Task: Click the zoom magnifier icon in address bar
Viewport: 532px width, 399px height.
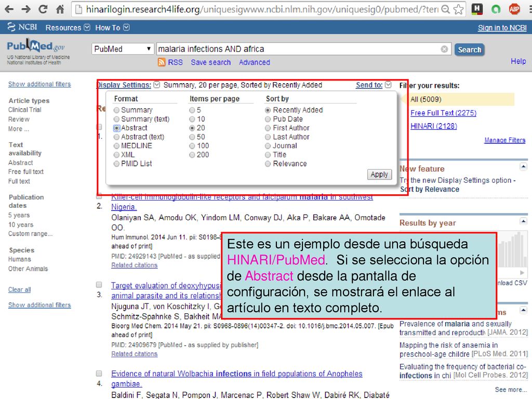Action: click(x=445, y=9)
